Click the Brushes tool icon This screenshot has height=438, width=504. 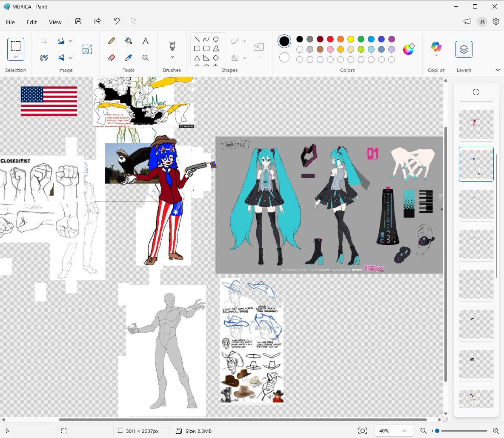[x=172, y=46]
